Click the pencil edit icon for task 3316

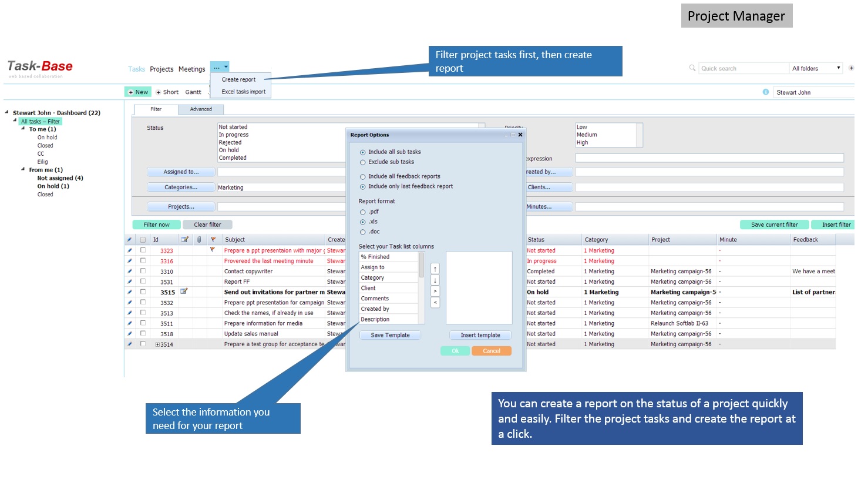[129, 261]
